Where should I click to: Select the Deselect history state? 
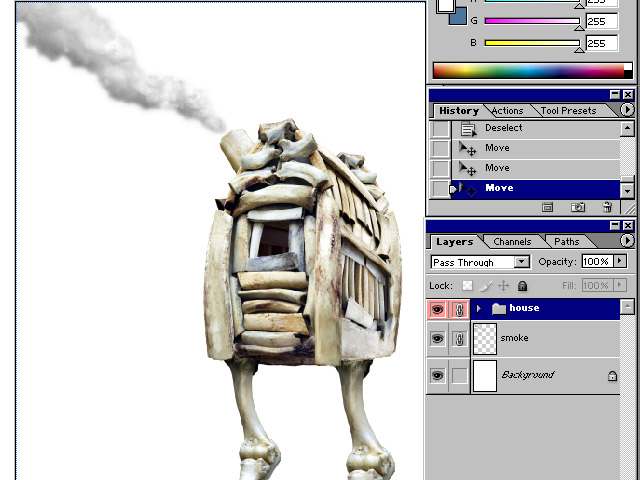[504, 128]
